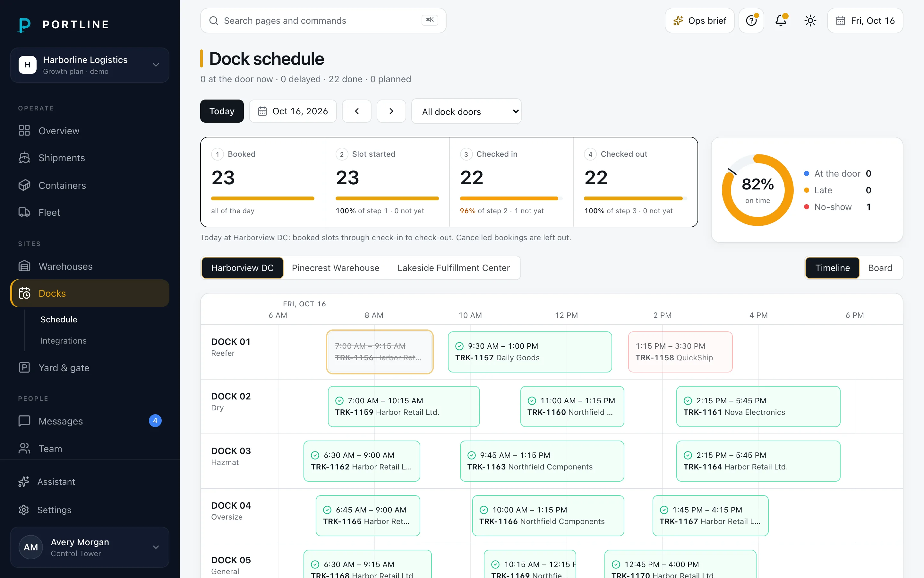Click the Containers box icon
This screenshot has height=578, width=924.
[24, 185]
